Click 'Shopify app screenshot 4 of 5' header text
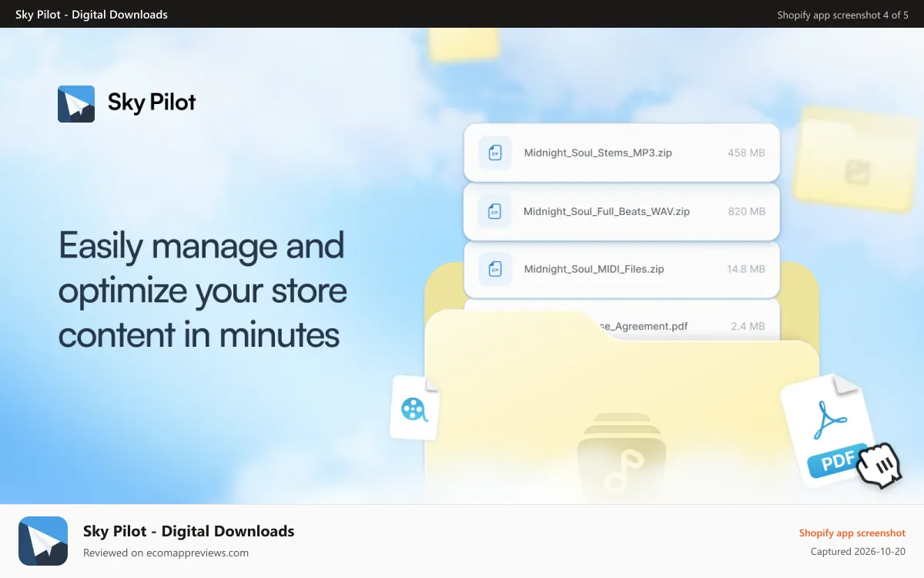Image resolution: width=924 pixels, height=578 pixels. click(x=842, y=15)
